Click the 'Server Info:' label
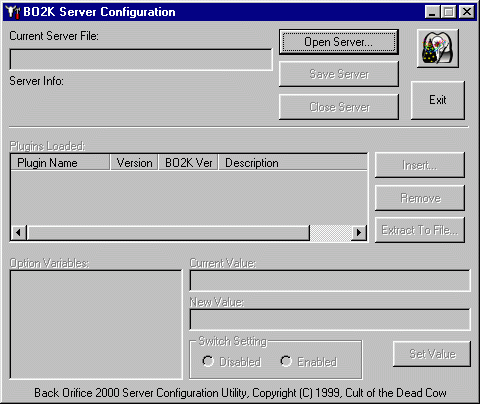Viewport: 480px width, 404px height. pyautogui.click(x=36, y=81)
